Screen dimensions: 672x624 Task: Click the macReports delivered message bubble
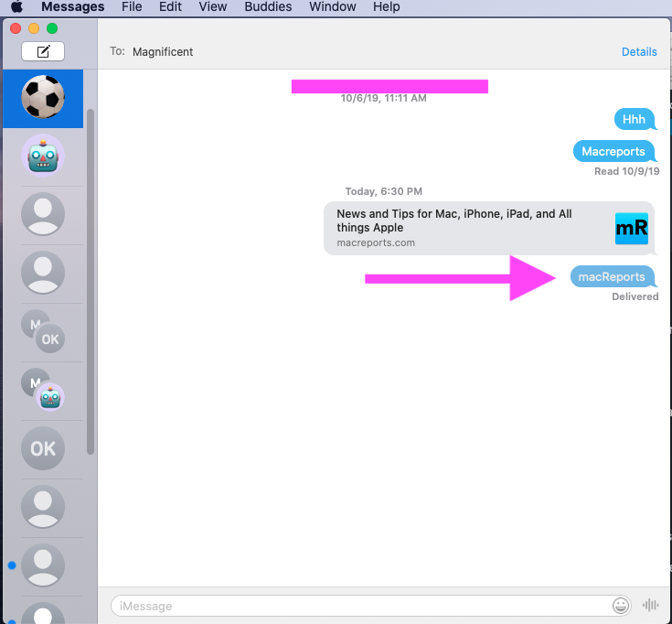pyautogui.click(x=612, y=277)
